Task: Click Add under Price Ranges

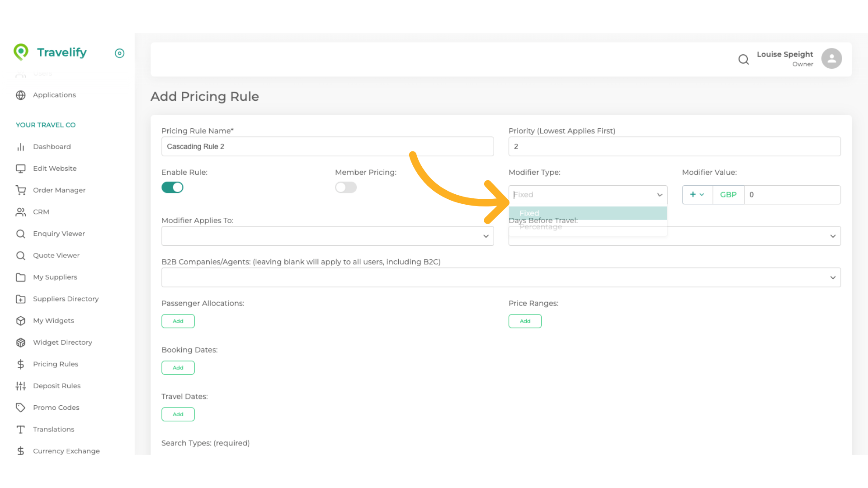Action: tap(525, 321)
